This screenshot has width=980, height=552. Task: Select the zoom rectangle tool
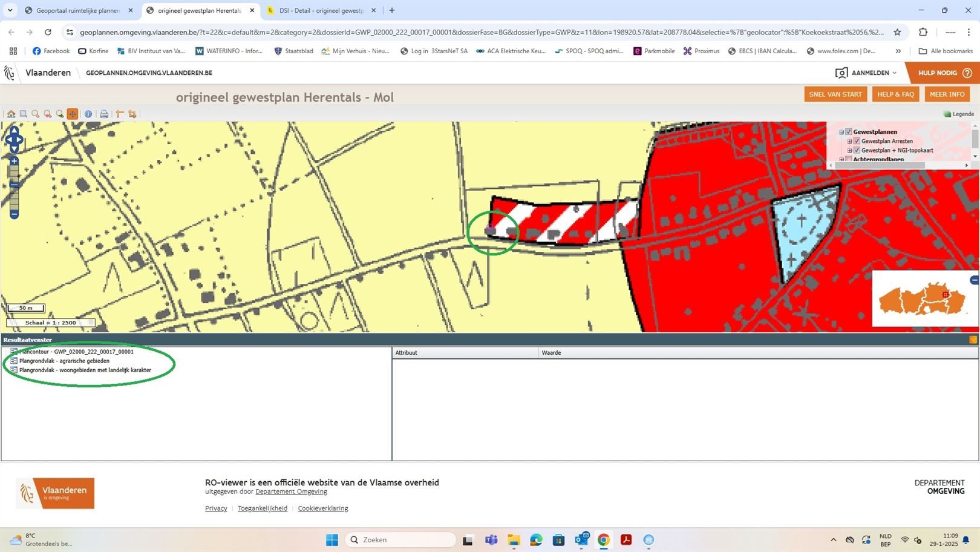pos(23,114)
